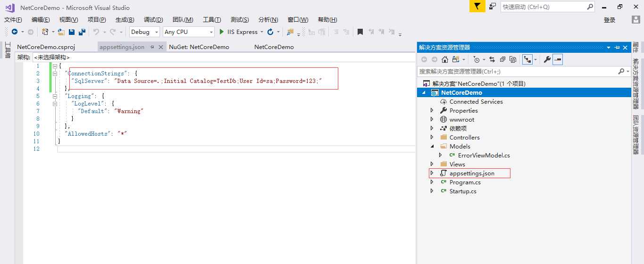Click the find-in-files icon in the toolbar
Screen dimensions: 644x264
(x=290, y=32)
